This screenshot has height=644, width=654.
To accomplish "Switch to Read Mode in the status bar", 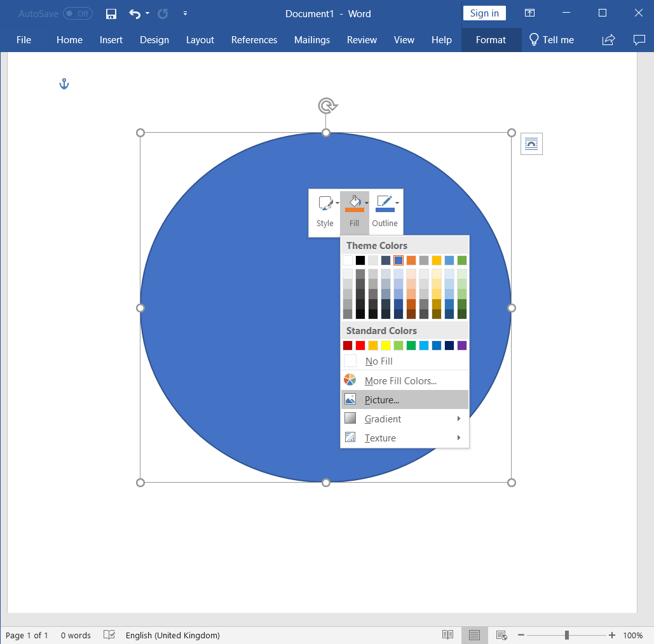I will tap(447, 634).
